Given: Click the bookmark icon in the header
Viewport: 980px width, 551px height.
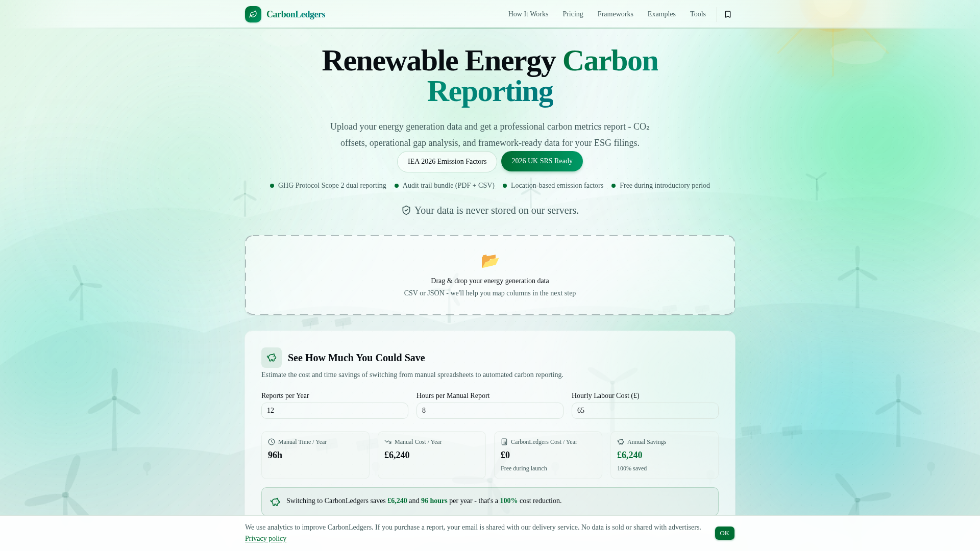Looking at the screenshot, I should (727, 14).
